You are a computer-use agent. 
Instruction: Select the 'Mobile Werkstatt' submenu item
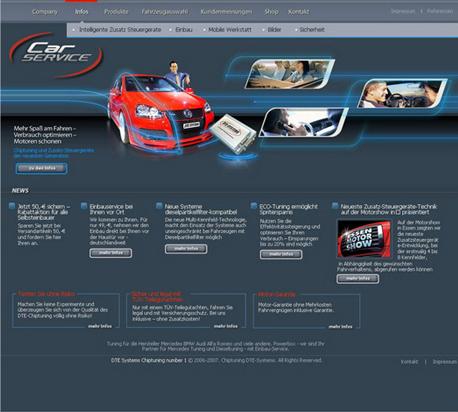[x=230, y=30]
